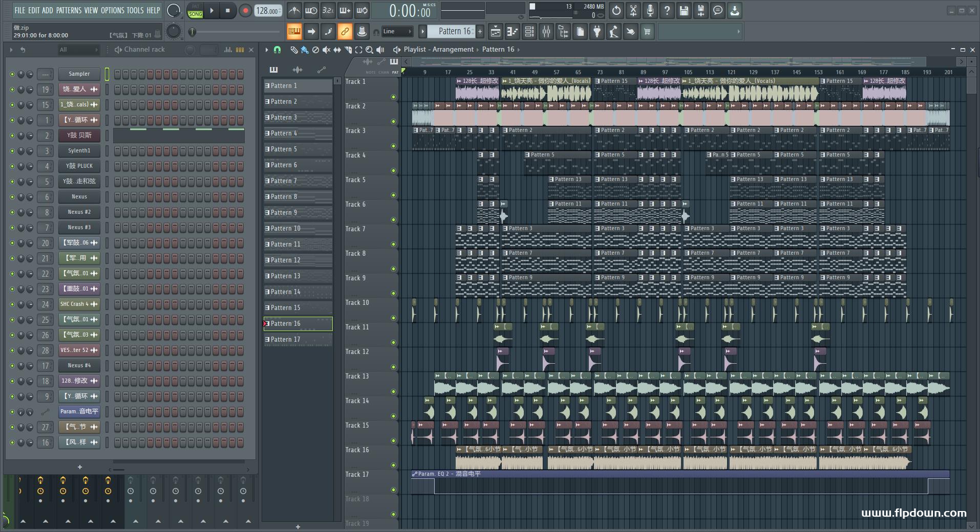Click the Stop transport button
The width and height of the screenshot is (980, 532).
click(228, 10)
